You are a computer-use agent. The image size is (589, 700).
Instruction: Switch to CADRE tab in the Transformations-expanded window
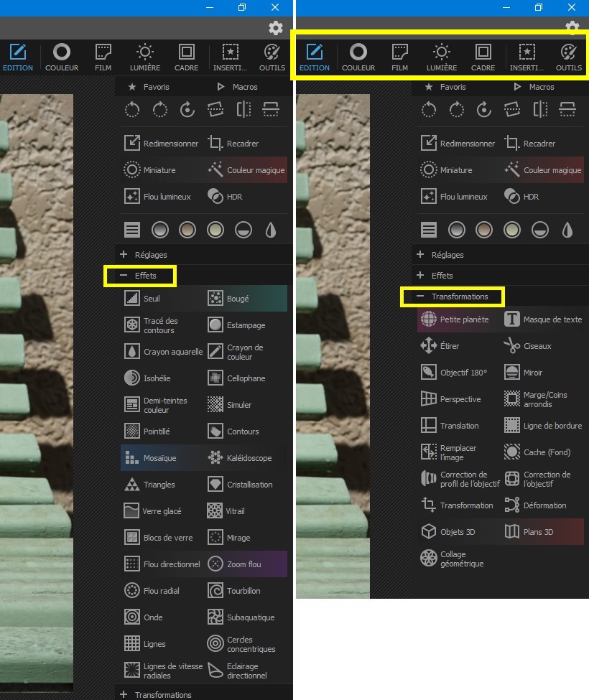[483, 57]
